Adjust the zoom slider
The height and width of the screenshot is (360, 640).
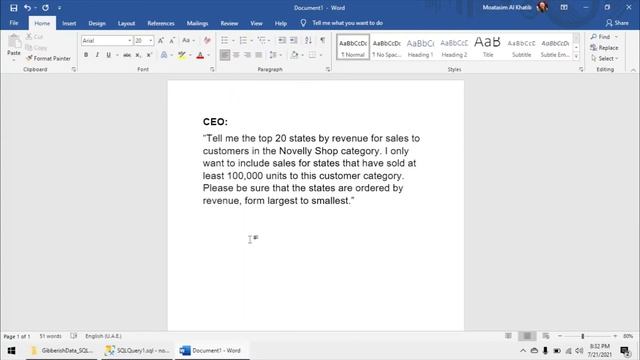pos(582,336)
